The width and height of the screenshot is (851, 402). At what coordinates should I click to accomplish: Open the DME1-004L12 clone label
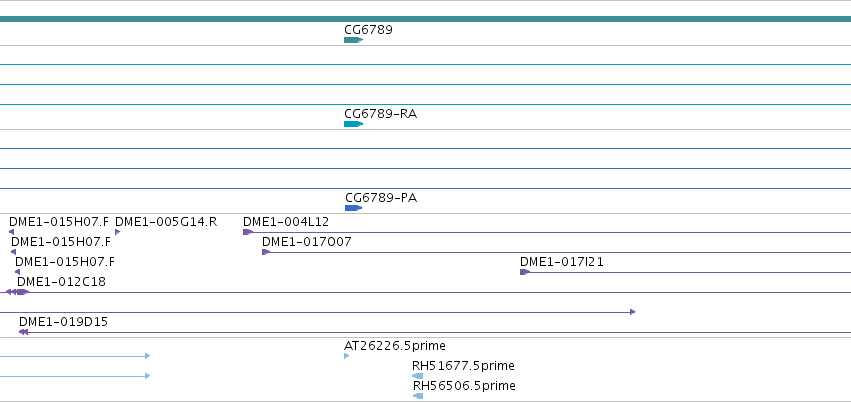coord(286,222)
